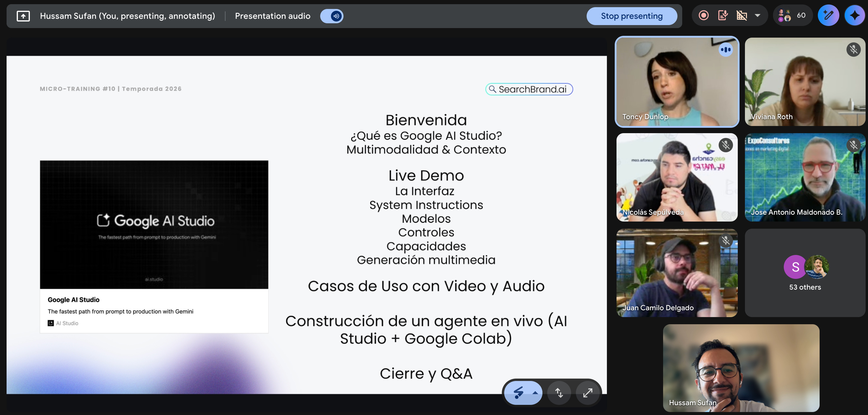Click the 'Cierre y Q&A' heading
The height and width of the screenshot is (415, 868).
[426, 373]
